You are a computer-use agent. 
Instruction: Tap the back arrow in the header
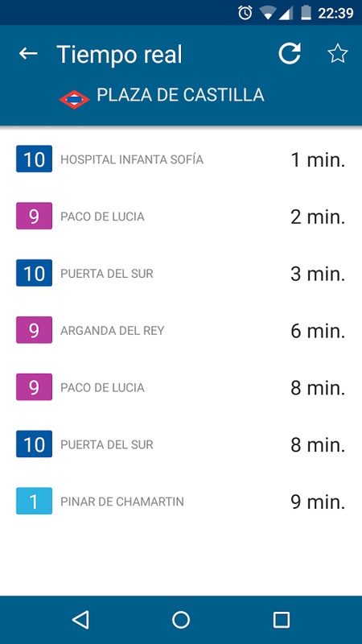click(28, 54)
